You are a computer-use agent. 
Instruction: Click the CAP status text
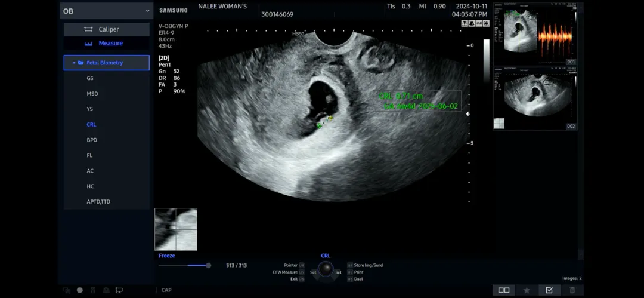click(x=166, y=290)
